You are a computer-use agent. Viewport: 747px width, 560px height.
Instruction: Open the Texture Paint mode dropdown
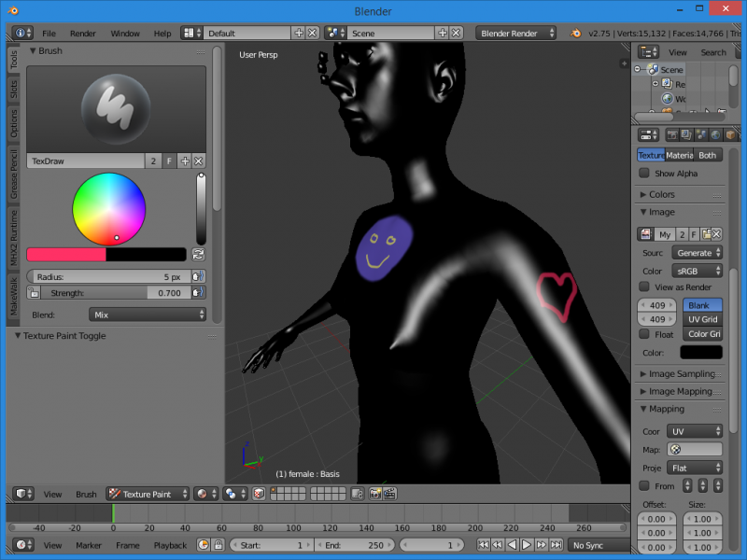(148, 494)
